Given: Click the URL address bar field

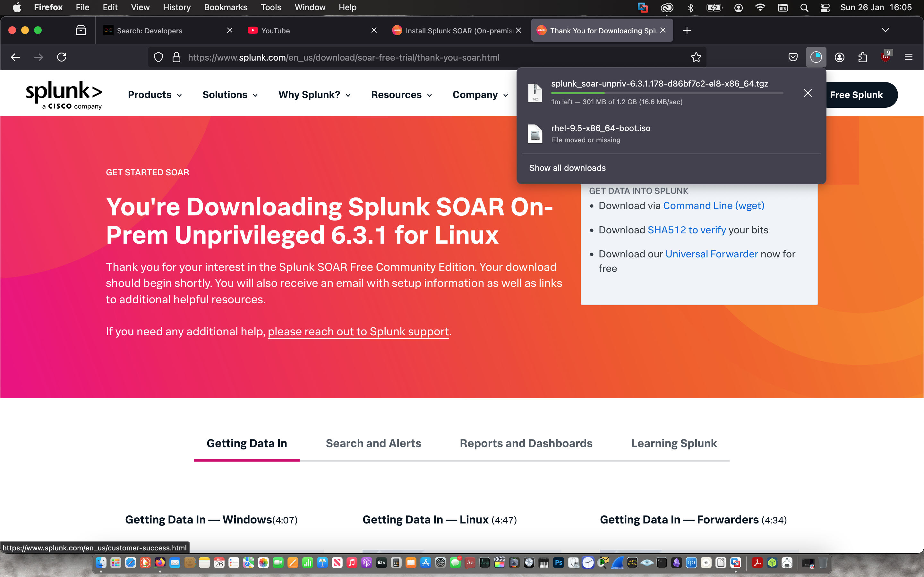Looking at the screenshot, I should tap(420, 57).
